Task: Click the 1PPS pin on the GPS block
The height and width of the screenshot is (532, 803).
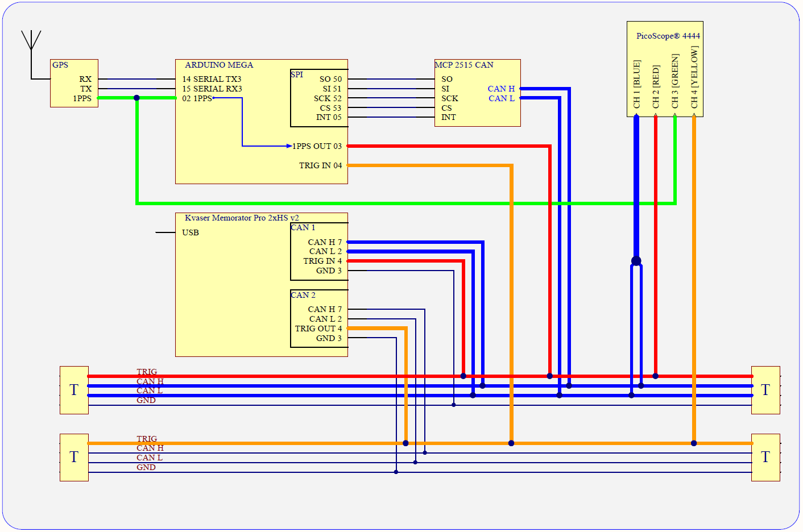Action: pyautogui.click(x=82, y=98)
